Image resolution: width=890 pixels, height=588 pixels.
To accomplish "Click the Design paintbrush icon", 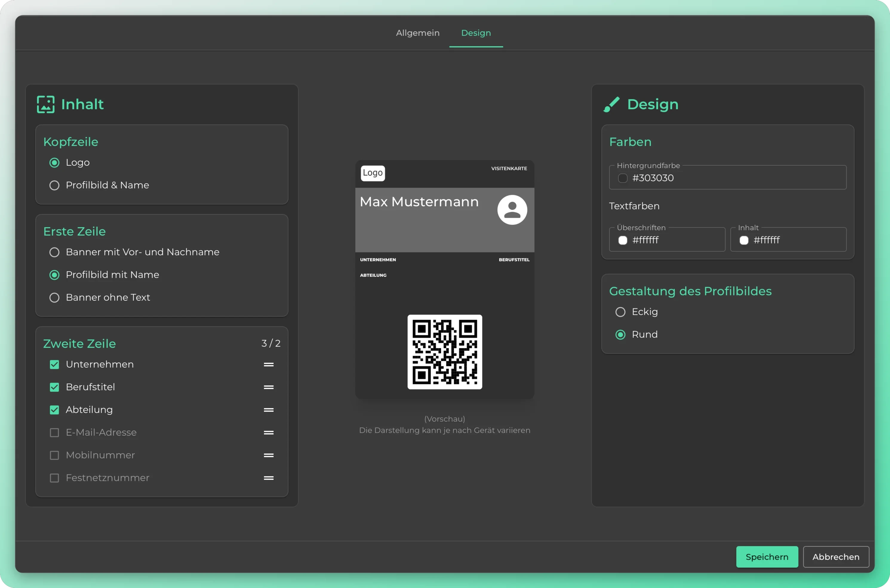I will (x=611, y=104).
